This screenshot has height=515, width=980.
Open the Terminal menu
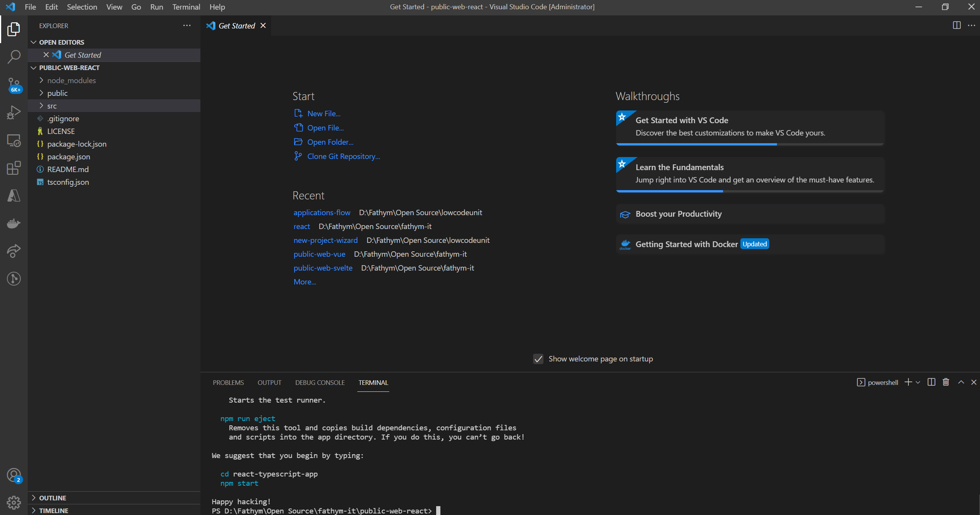click(x=186, y=7)
